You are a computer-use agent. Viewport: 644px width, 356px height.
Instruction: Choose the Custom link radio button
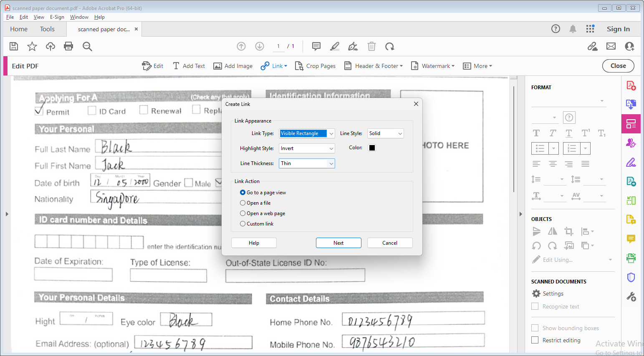click(x=243, y=224)
